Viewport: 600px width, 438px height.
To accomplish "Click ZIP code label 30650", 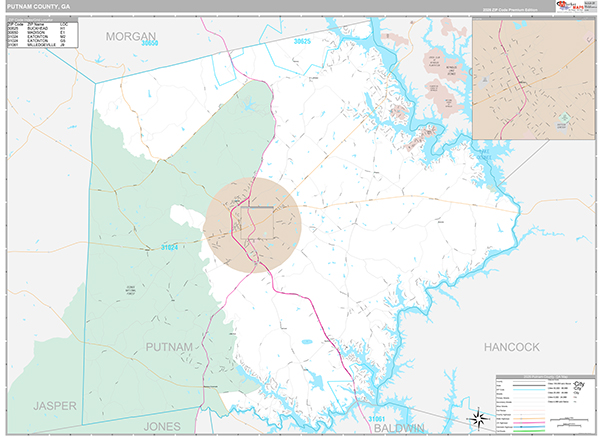I will click(x=149, y=43).
